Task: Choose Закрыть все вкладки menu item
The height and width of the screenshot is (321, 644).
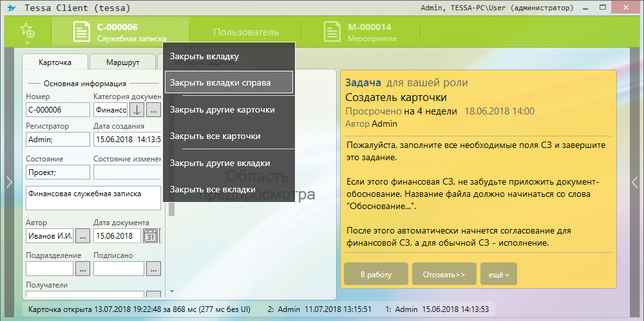Action: pyautogui.click(x=229, y=189)
